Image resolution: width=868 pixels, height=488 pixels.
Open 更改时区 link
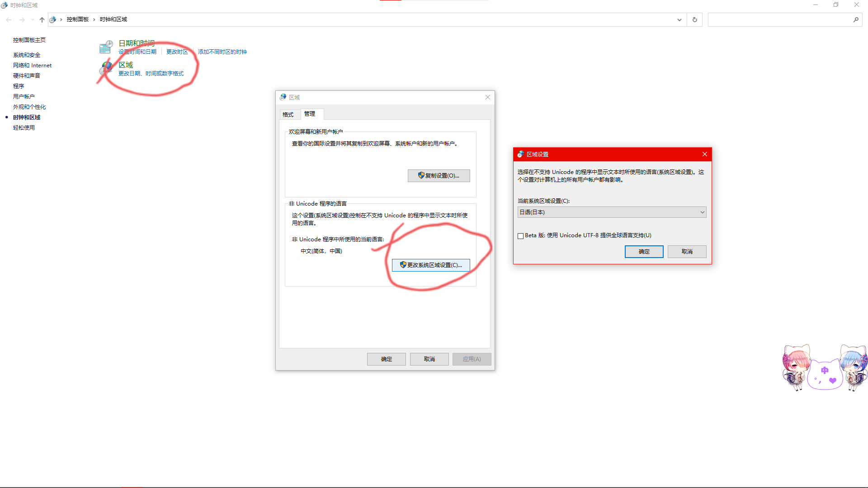[x=177, y=52]
